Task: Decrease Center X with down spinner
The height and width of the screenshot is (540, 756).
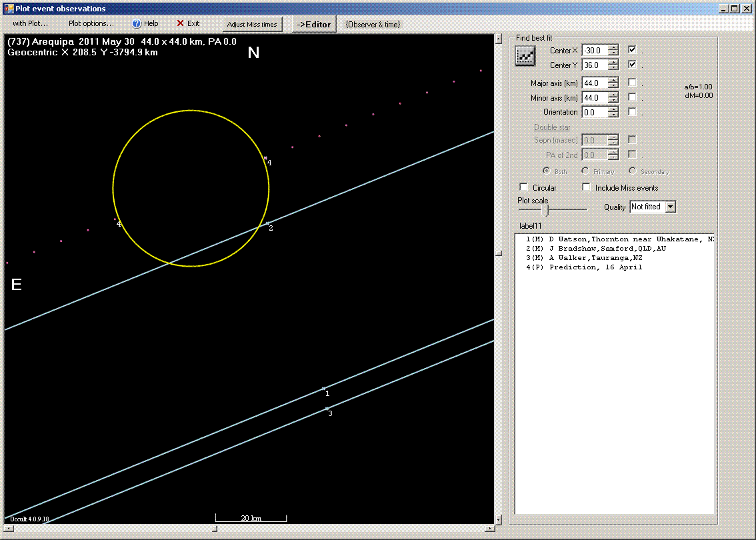Action: pyautogui.click(x=613, y=53)
